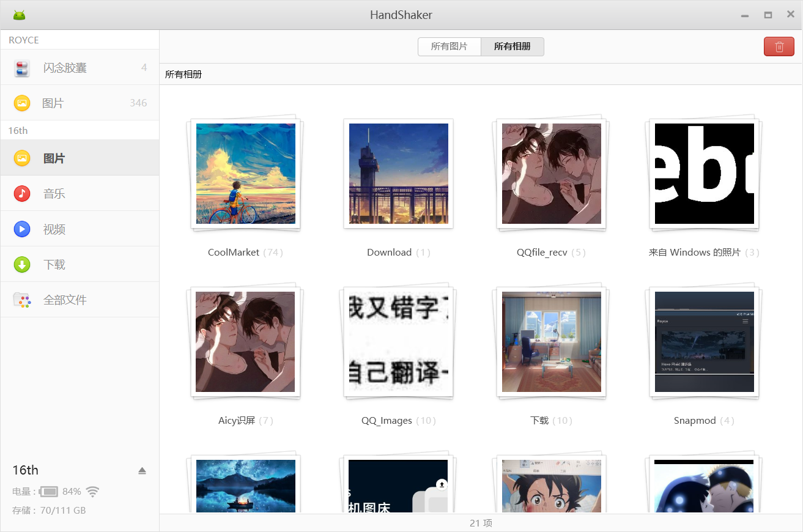Open the QQfile_recv album thumbnail

[x=552, y=174]
